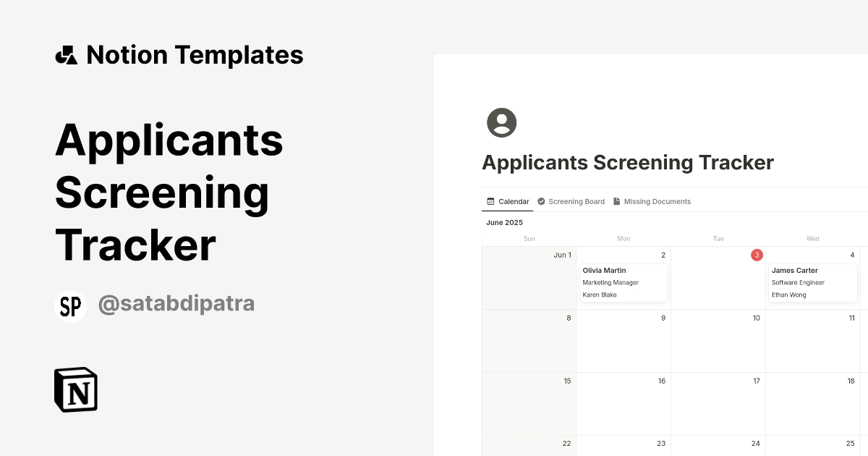
Task: Click the person avatar above the page title
Action: coord(501,123)
